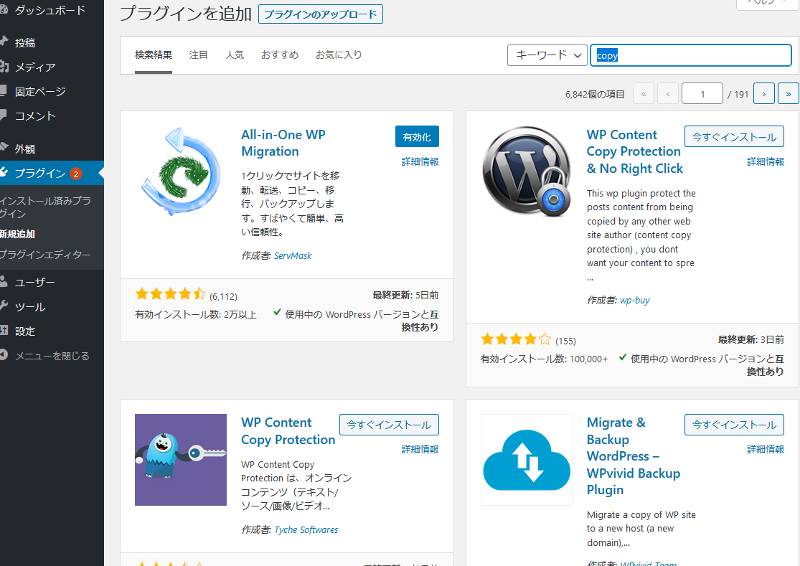Open インストール済みプラグイン submenu
Viewport: 800px width, 566px height.
pos(45,207)
